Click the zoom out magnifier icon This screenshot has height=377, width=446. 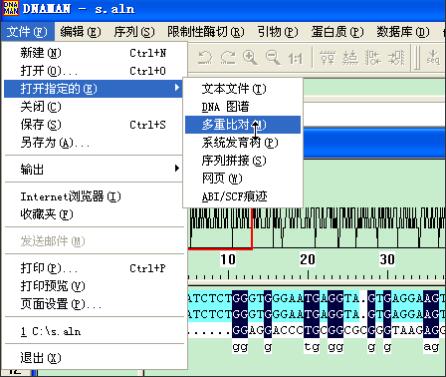(x=273, y=58)
